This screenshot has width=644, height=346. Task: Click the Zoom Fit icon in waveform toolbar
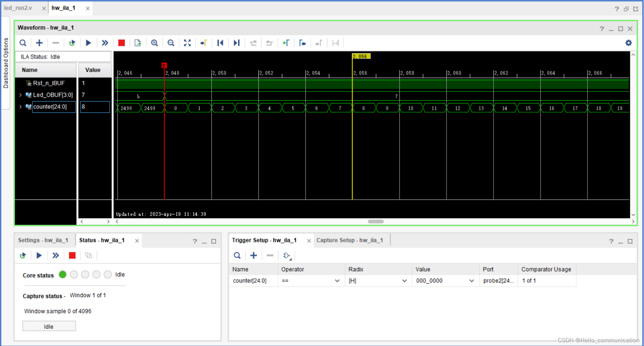[x=187, y=43]
